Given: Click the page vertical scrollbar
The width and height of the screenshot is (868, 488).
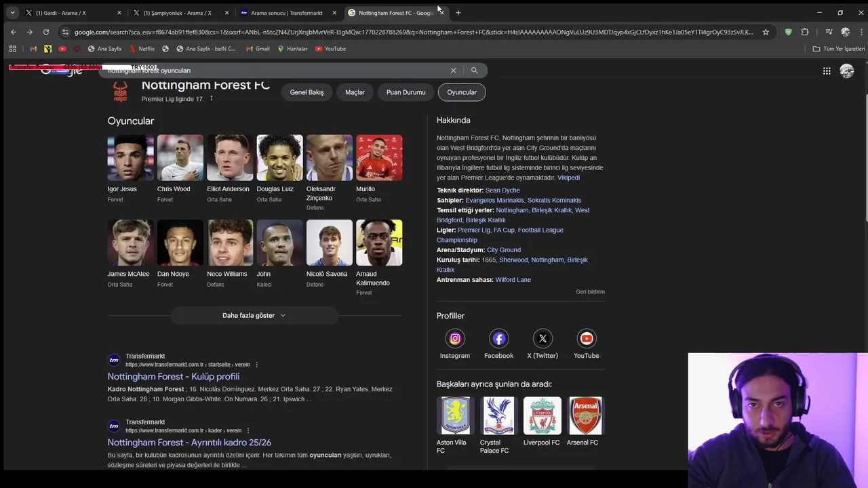Looking at the screenshot, I should click(866, 156).
